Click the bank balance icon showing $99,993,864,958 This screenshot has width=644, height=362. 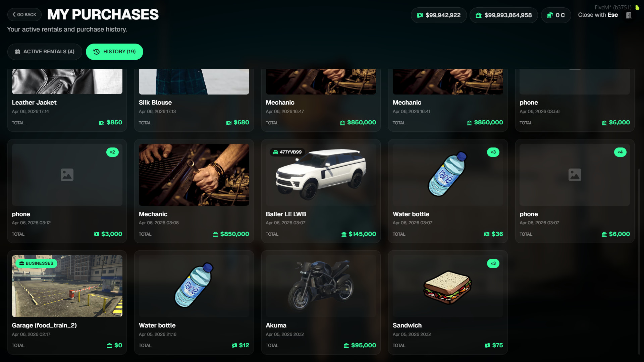[479, 15]
